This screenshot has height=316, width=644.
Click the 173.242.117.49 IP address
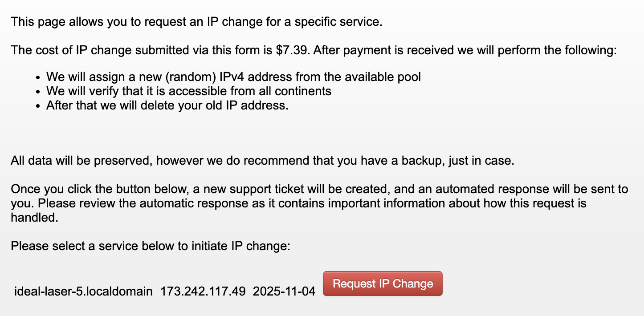[203, 292]
